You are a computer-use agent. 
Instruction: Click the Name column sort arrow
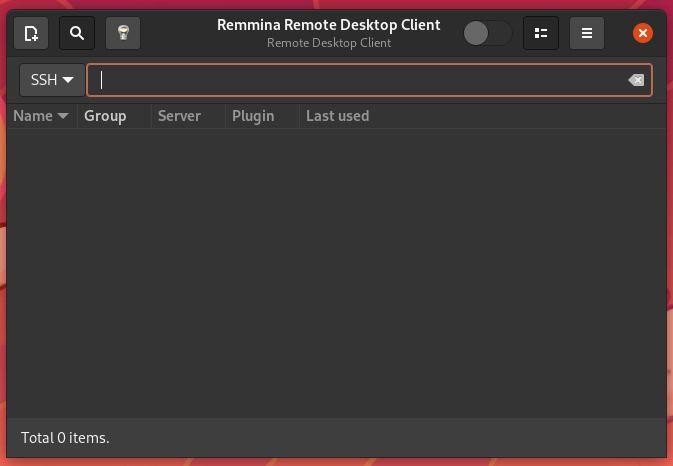pyautogui.click(x=63, y=116)
